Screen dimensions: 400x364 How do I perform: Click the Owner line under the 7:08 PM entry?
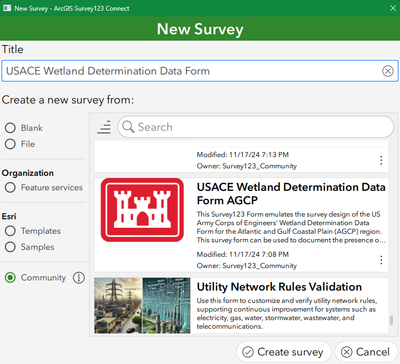click(x=247, y=266)
